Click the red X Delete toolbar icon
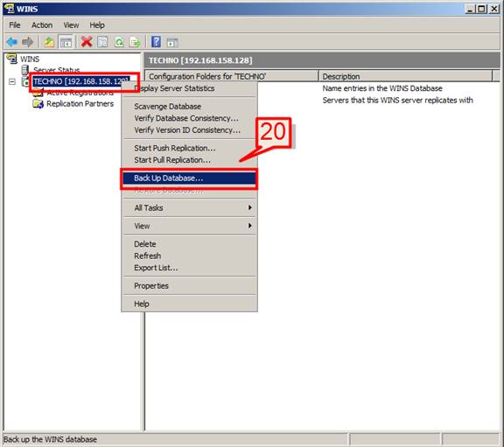This screenshot has height=447, width=504. tap(87, 42)
